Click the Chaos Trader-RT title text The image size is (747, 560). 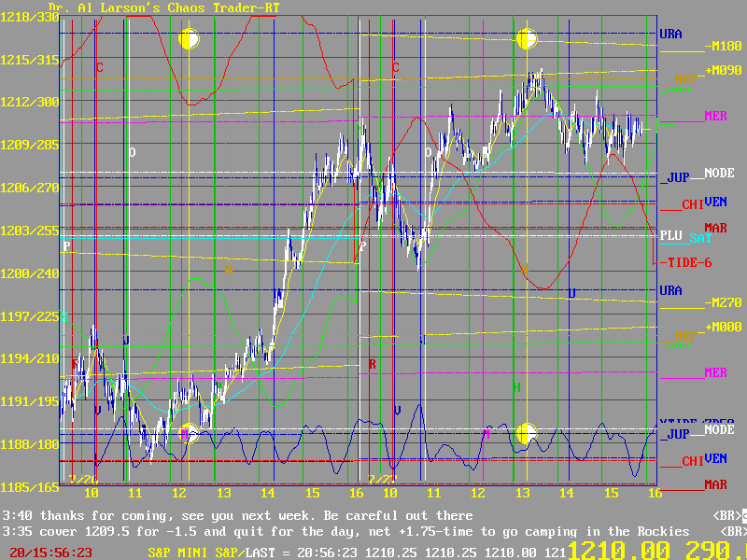pos(153,7)
